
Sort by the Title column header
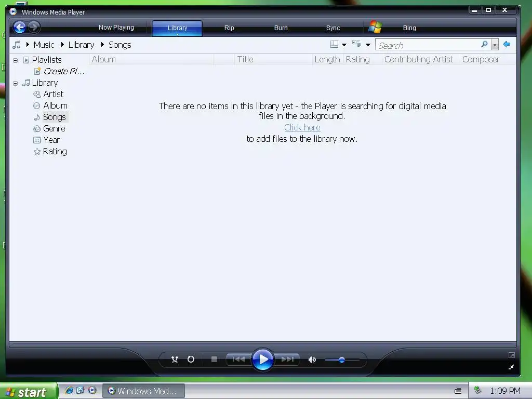pos(273,59)
